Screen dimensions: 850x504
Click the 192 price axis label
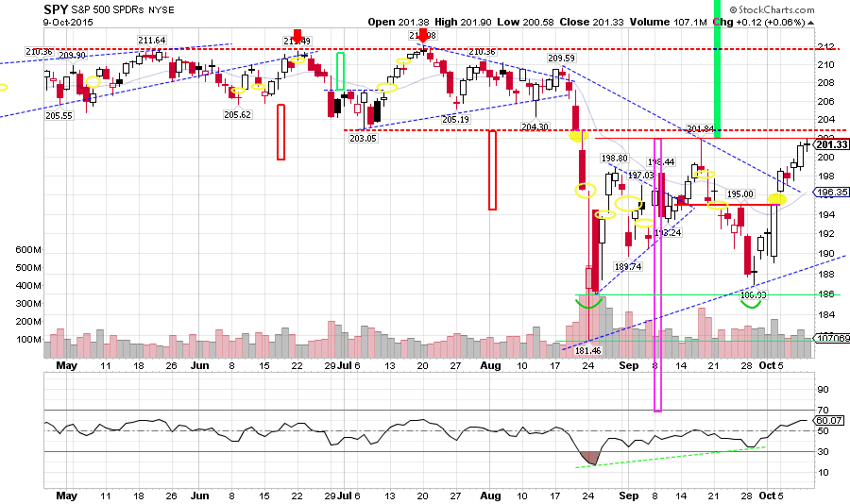point(826,234)
